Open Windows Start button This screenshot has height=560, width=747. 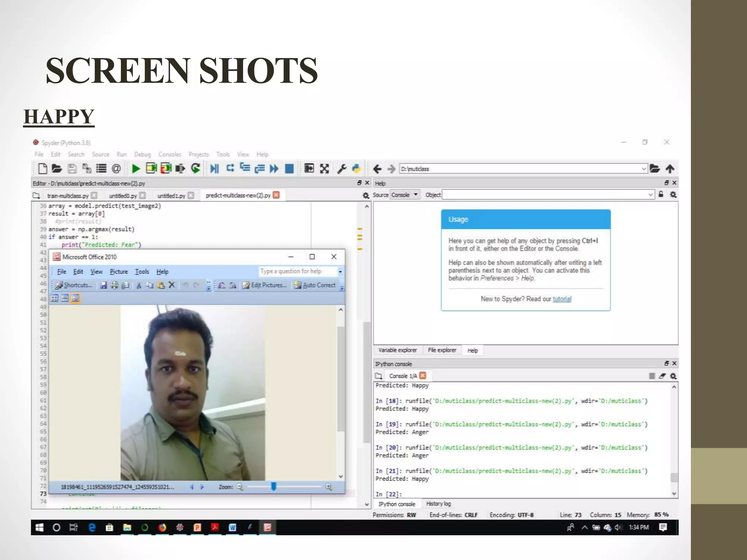pos(39,527)
